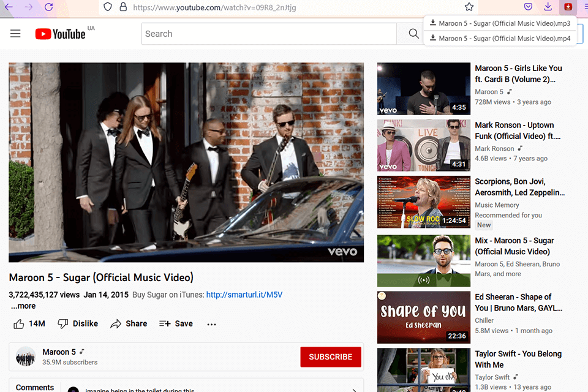The height and width of the screenshot is (392, 588).
Task: Click the red downloader extension icon
Action: click(568, 7)
